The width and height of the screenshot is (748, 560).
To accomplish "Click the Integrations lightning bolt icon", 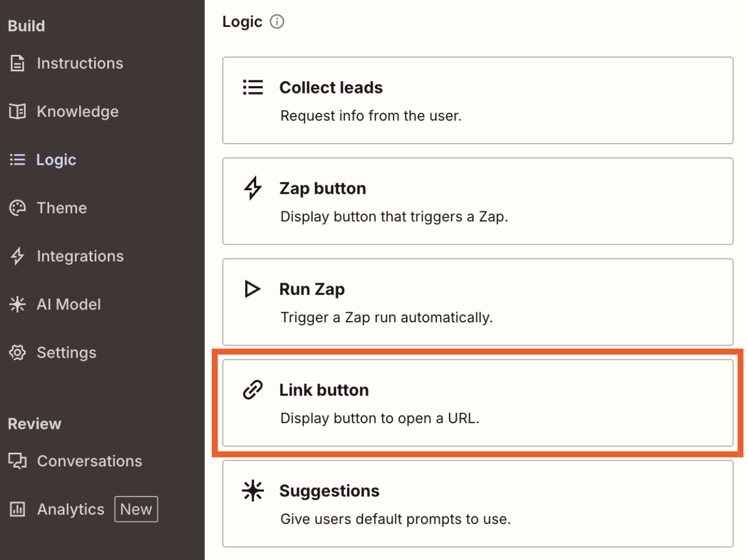I will [x=17, y=256].
